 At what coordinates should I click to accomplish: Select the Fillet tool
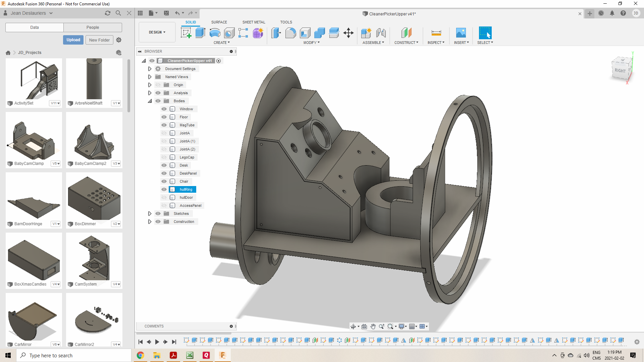tap(290, 33)
